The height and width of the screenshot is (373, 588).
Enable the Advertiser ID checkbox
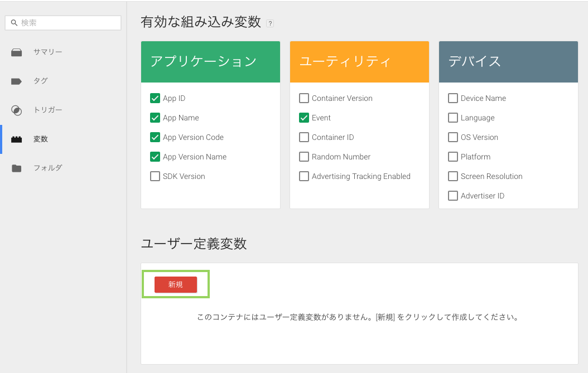point(453,196)
